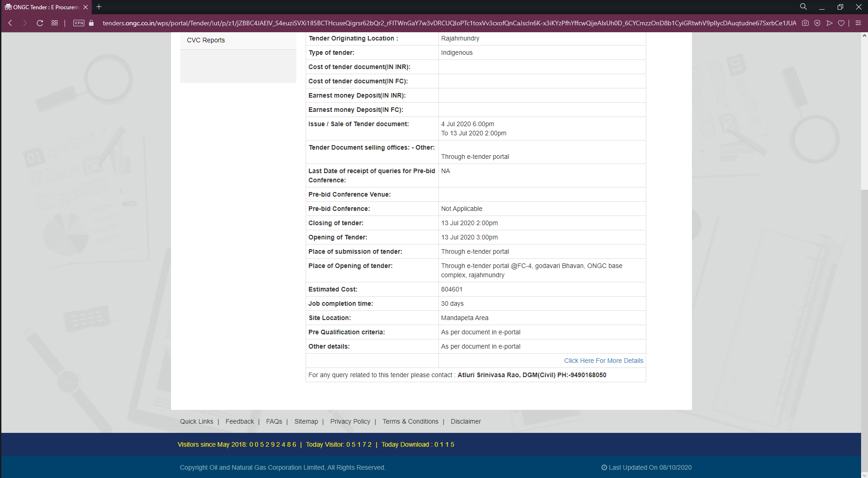Send page via the arrow flow icon

coord(829,23)
